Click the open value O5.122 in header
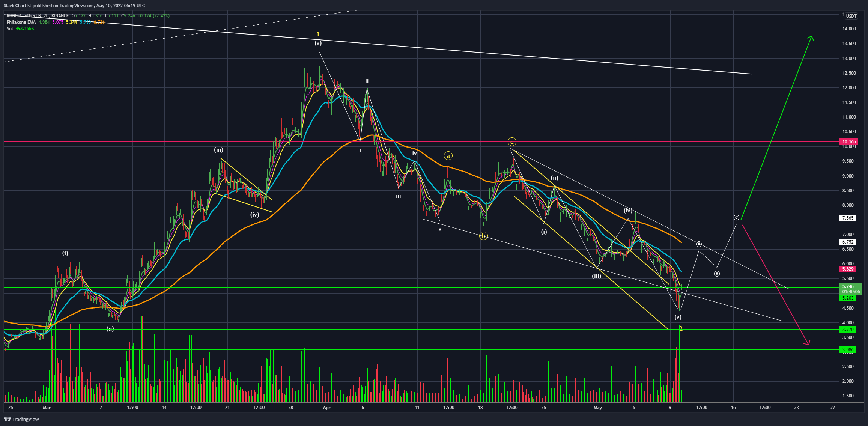The height and width of the screenshot is (426, 868). (78, 16)
